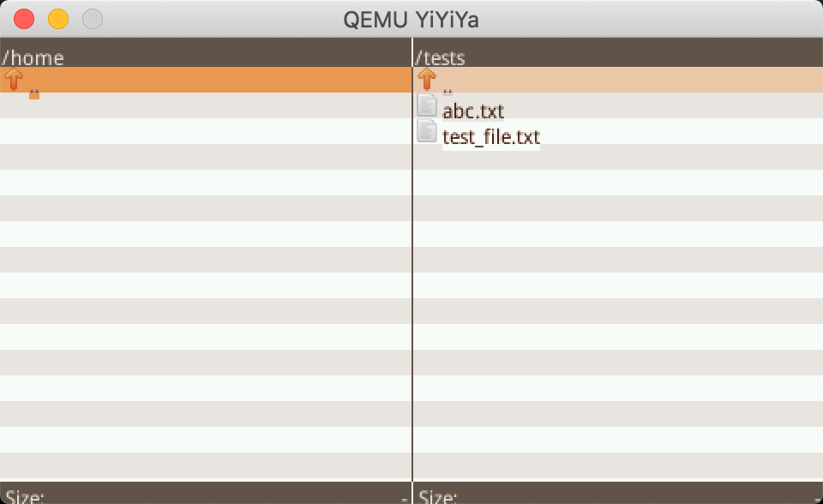Click the highlighted orange row in left pane

(x=206, y=80)
